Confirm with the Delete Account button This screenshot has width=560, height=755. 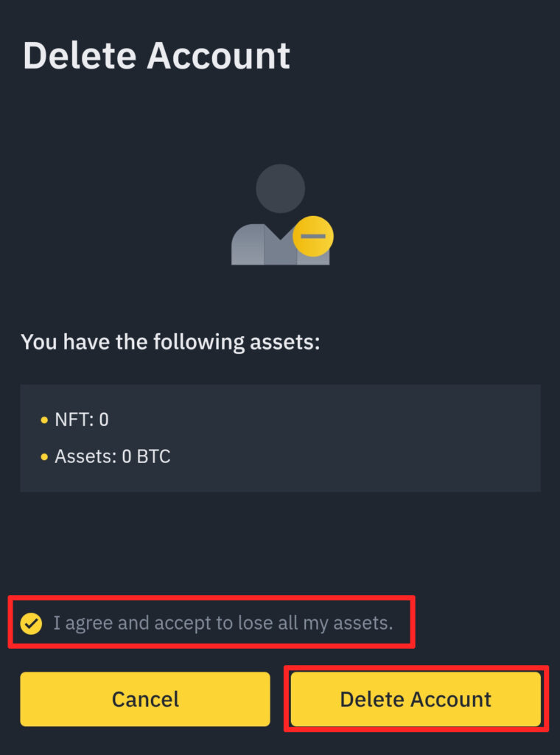pyautogui.click(x=416, y=699)
